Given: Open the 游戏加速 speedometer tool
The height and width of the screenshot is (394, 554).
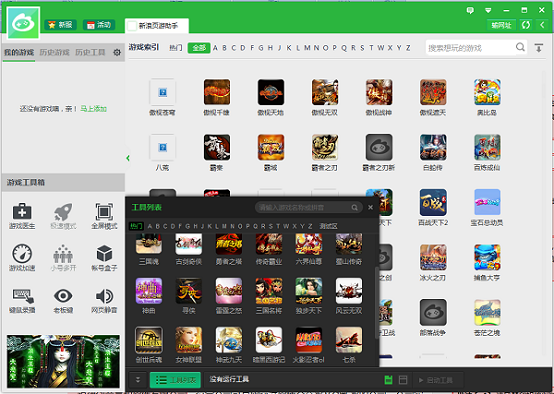Looking at the screenshot, I should 22,258.
